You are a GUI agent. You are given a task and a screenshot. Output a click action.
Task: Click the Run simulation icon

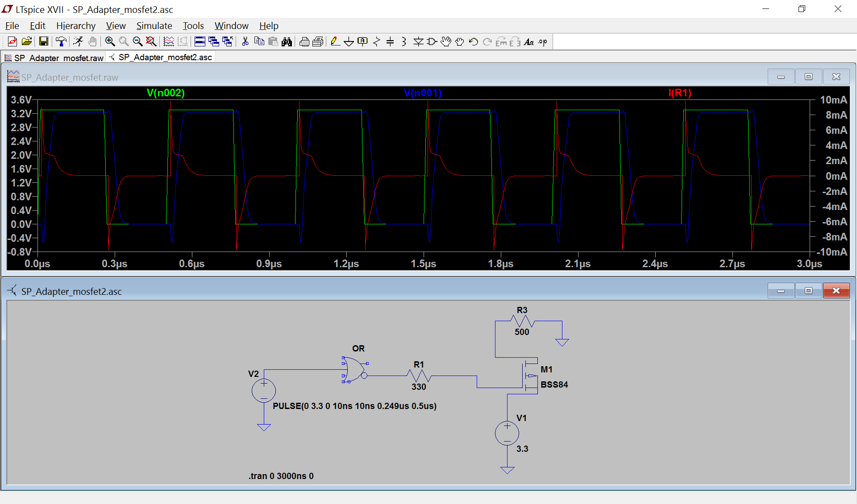(x=78, y=42)
